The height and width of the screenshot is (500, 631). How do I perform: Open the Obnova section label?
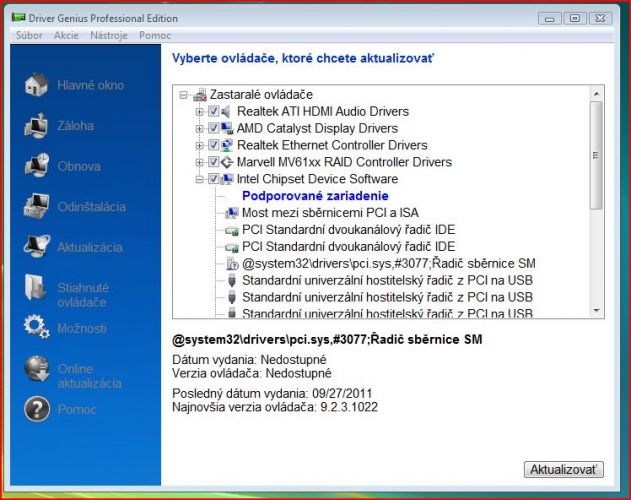tap(79, 166)
